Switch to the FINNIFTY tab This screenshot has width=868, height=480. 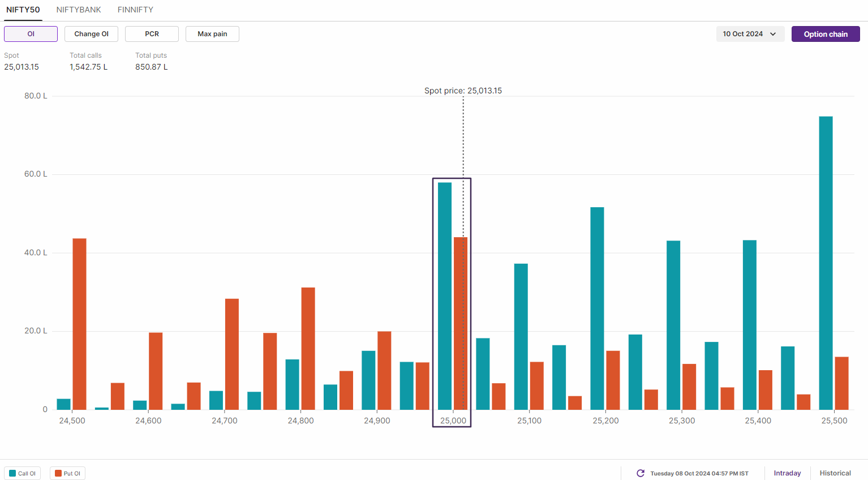(x=135, y=10)
